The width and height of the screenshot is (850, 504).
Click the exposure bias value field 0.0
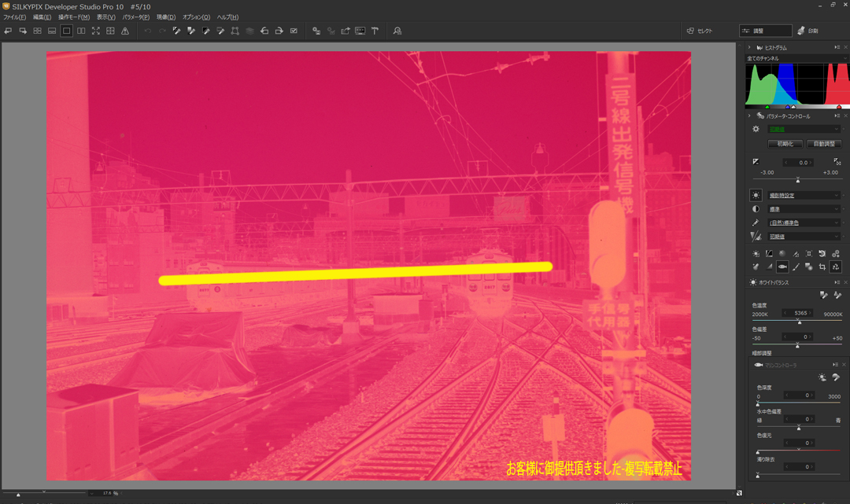coord(799,163)
